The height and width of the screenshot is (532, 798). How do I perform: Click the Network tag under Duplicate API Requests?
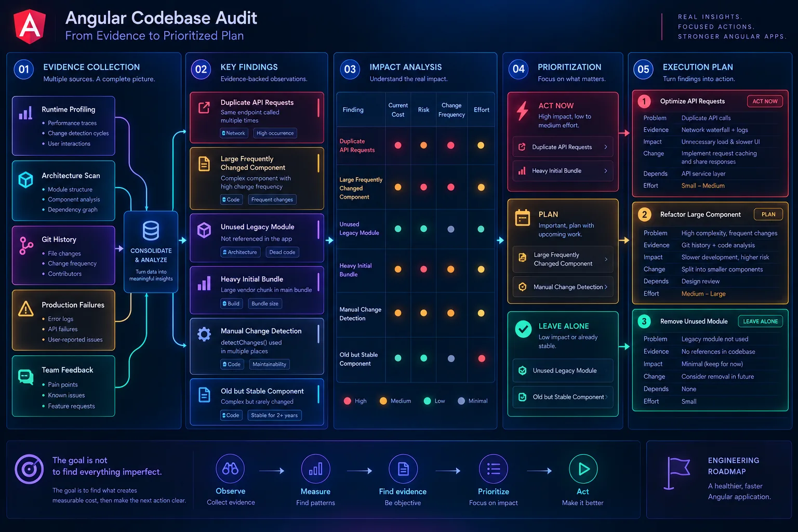[x=234, y=133]
